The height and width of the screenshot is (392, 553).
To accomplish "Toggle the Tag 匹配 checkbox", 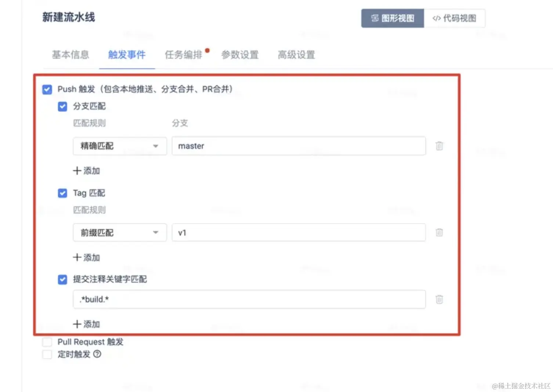I will tap(62, 193).
